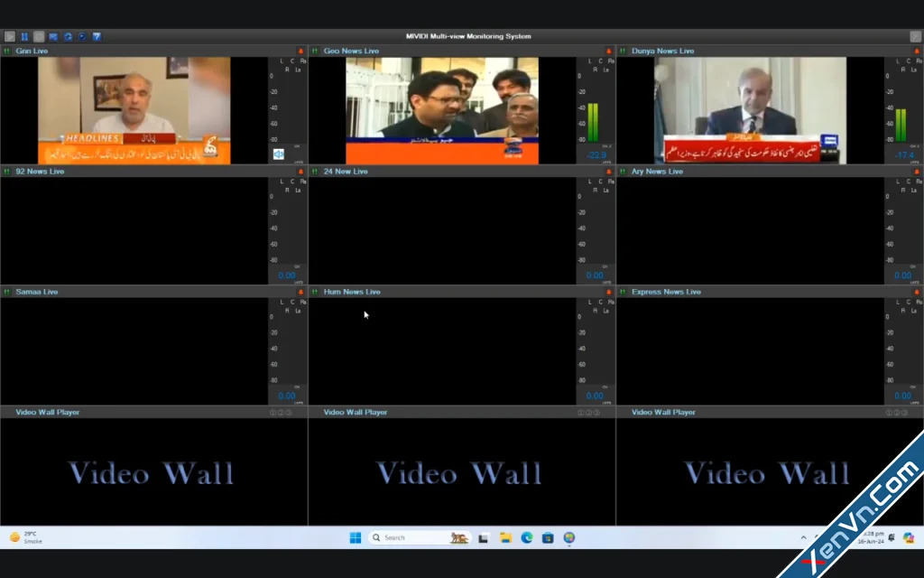Click the green status icon beside 92 News Live
The height and width of the screenshot is (578, 924).
pos(7,172)
